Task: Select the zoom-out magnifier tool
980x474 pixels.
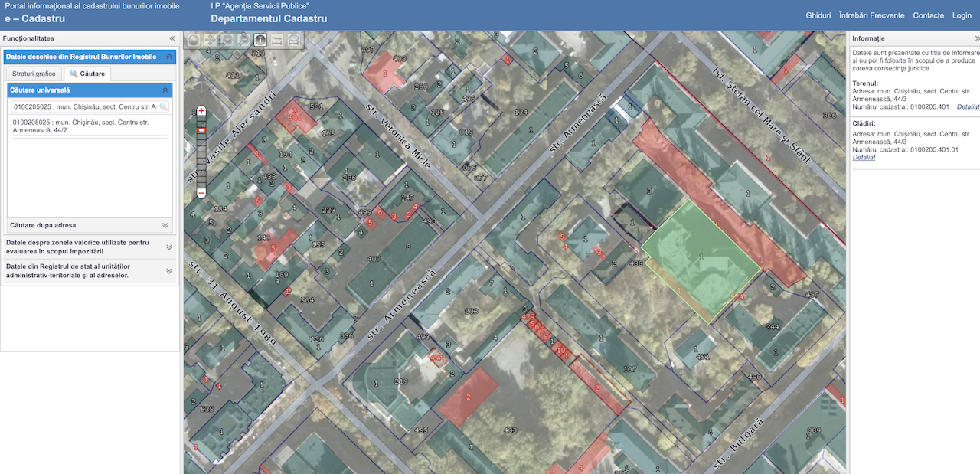Action: pyautogui.click(x=243, y=38)
